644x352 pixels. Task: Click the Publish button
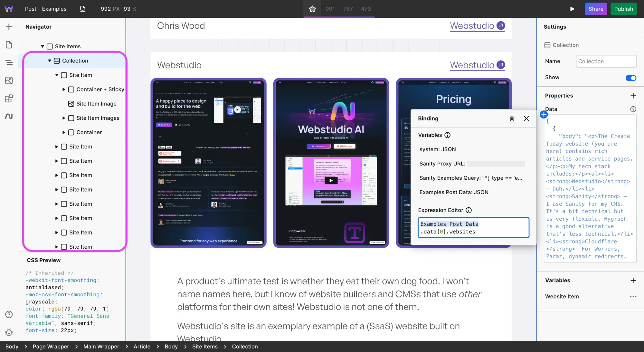(623, 9)
